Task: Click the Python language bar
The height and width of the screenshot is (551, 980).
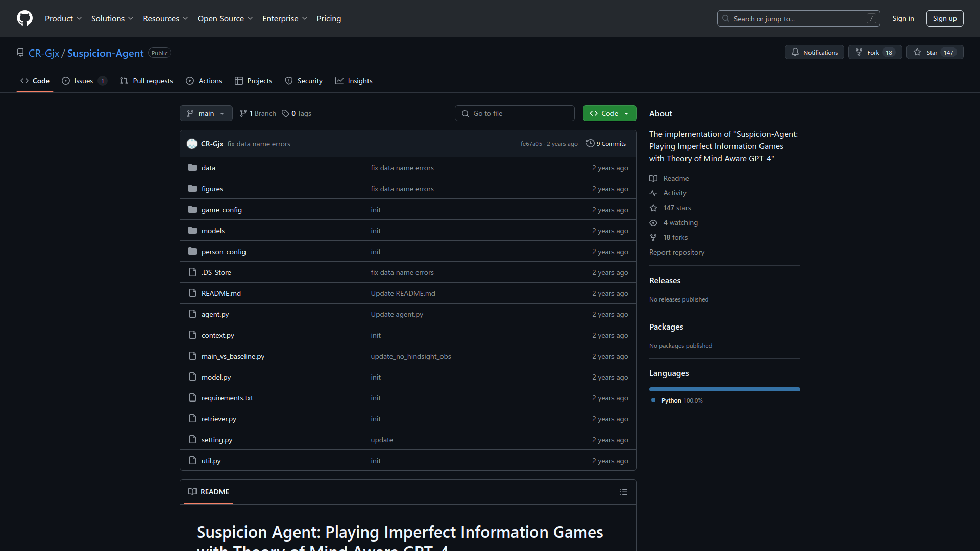Action: pos(725,389)
